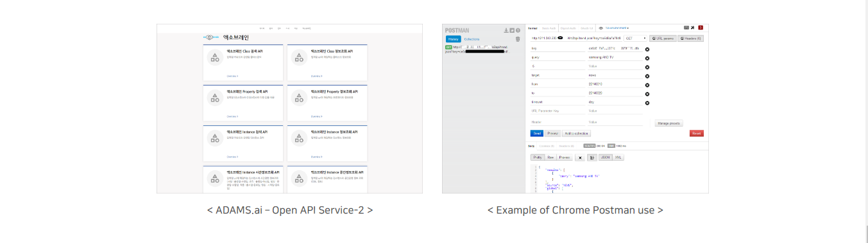Click the blue Send button
This screenshot has width=868, height=243.
point(537,134)
